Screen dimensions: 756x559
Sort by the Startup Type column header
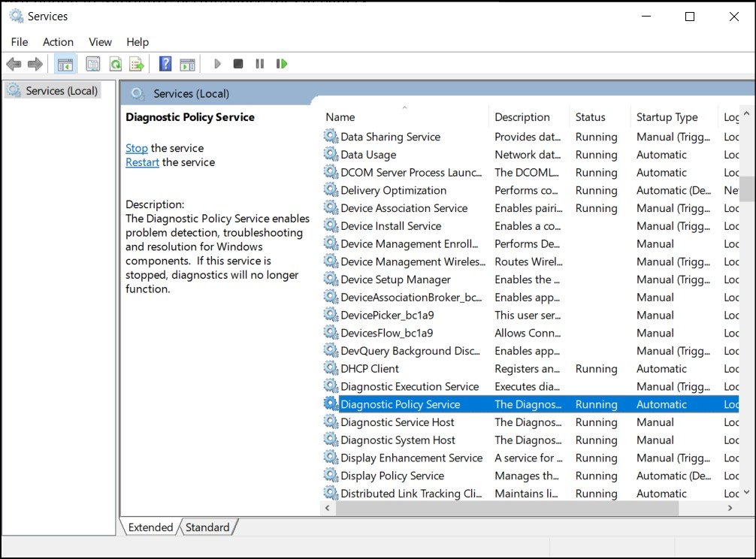667,117
